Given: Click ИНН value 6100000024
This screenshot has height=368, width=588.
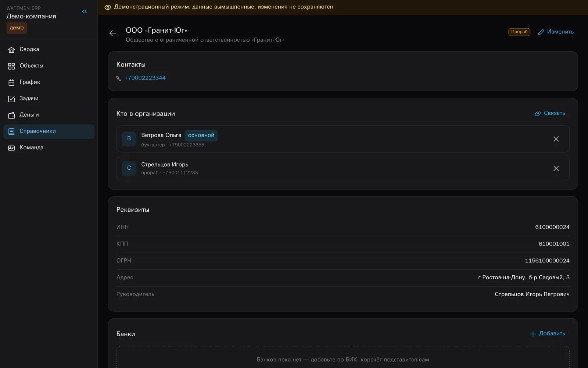Looking at the screenshot, I should tap(552, 227).
